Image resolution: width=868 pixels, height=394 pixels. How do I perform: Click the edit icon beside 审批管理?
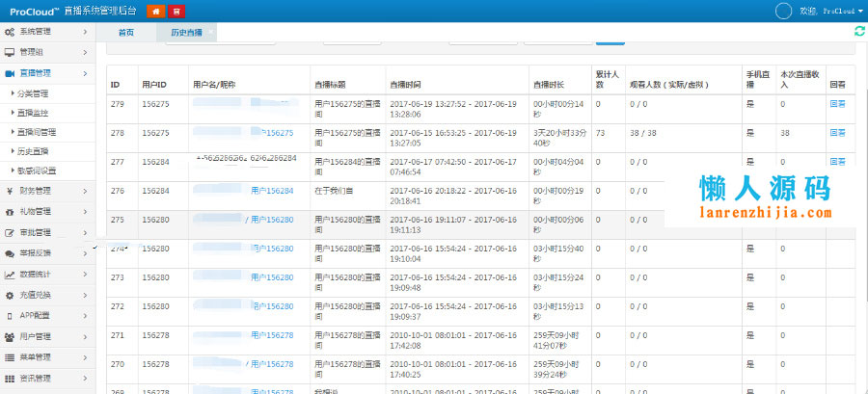10,232
